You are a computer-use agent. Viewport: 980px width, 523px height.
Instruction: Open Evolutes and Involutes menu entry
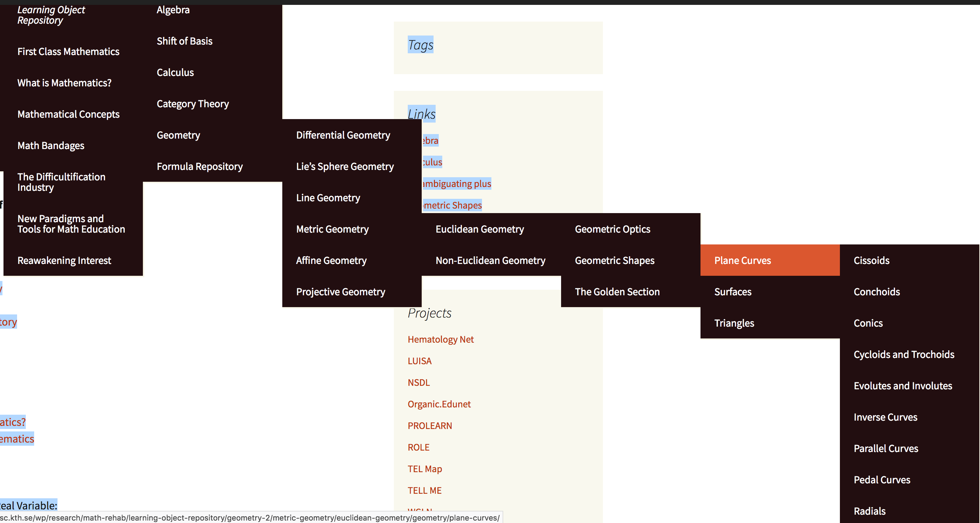(902, 386)
